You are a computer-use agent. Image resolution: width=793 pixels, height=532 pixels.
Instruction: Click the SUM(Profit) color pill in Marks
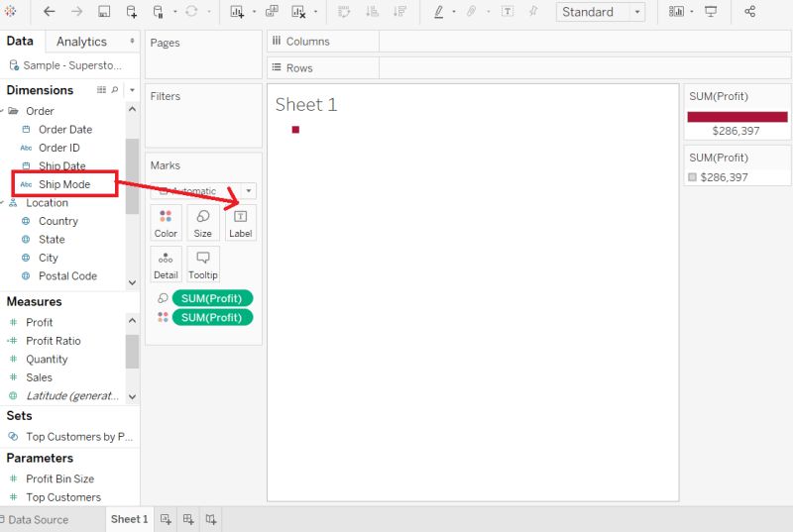tap(212, 317)
